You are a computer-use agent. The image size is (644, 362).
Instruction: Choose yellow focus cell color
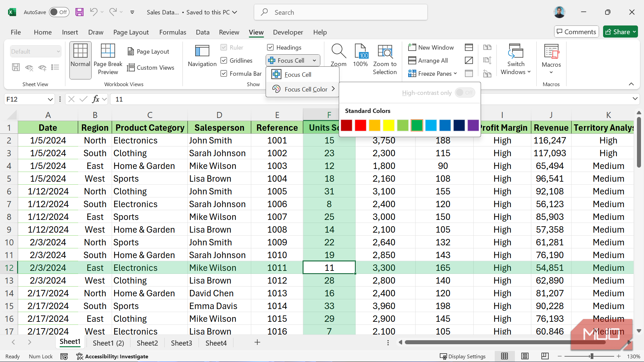[389, 125]
